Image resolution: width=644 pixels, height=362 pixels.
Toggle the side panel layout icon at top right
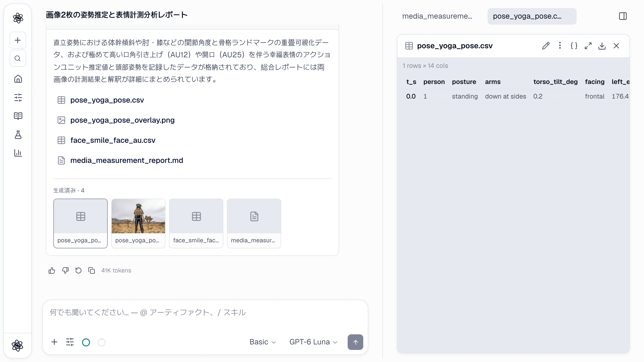(x=623, y=16)
